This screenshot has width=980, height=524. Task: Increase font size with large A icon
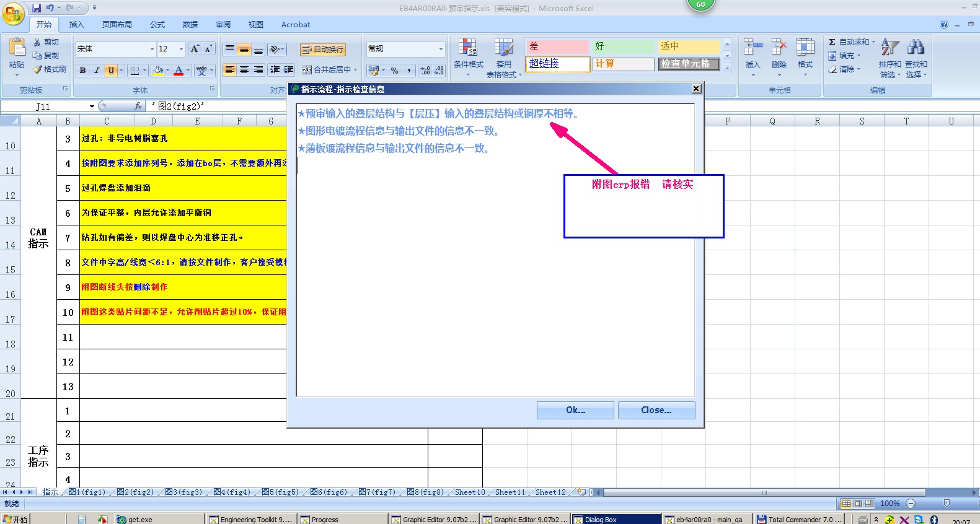coord(195,49)
